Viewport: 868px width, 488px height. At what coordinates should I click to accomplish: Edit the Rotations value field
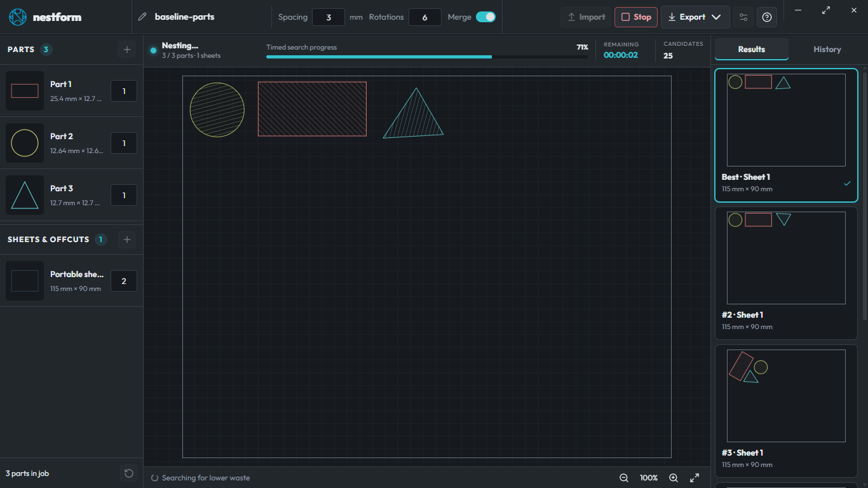pos(425,17)
